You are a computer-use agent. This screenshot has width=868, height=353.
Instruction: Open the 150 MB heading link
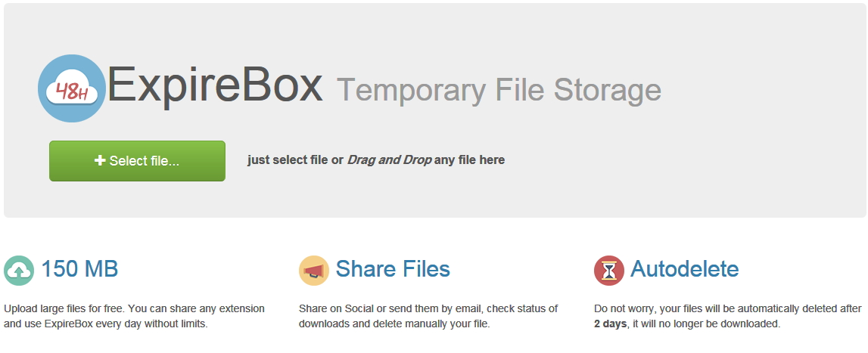click(x=79, y=269)
